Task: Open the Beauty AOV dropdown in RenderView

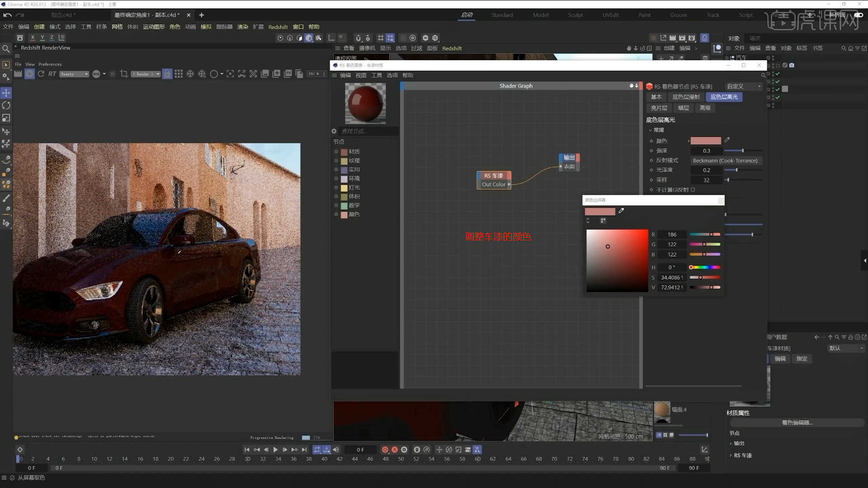Action: (75, 74)
